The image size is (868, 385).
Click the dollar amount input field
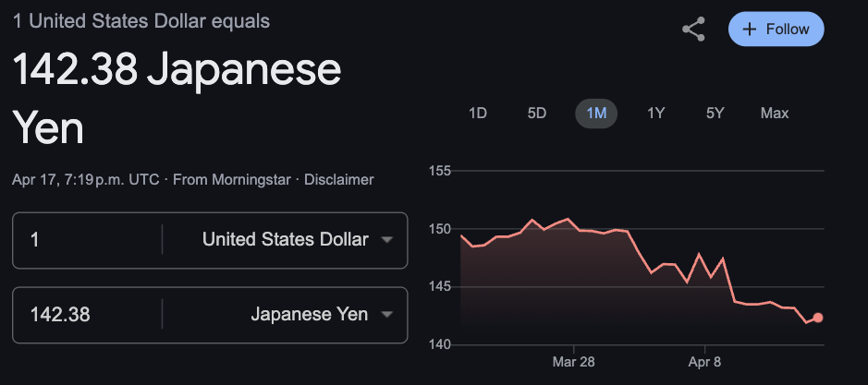tap(87, 239)
